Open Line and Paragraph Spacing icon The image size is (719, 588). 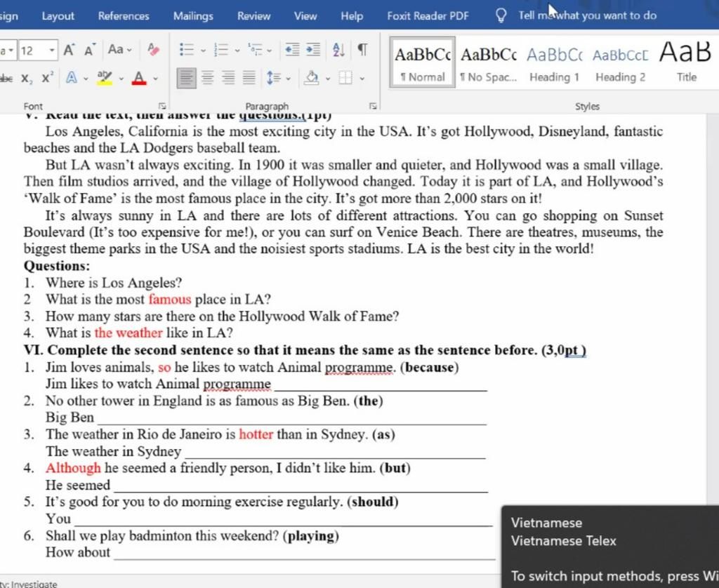(274, 78)
